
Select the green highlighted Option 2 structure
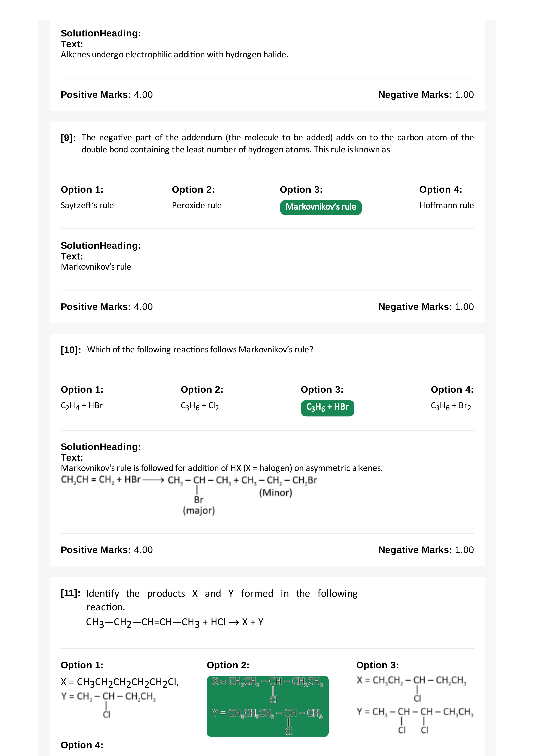[x=268, y=706]
